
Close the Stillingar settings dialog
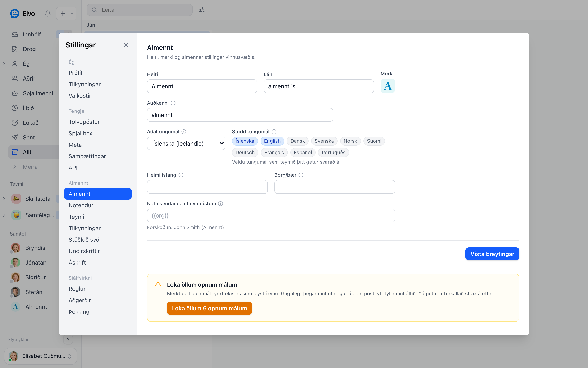click(126, 45)
